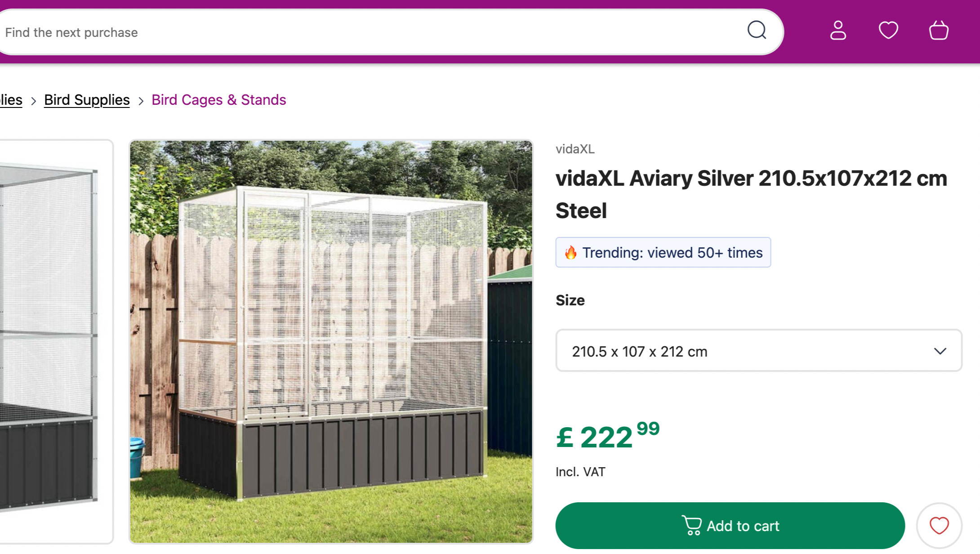Save aviary with the red heart button
Screen dimensions: 980x554
click(x=939, y=525)
